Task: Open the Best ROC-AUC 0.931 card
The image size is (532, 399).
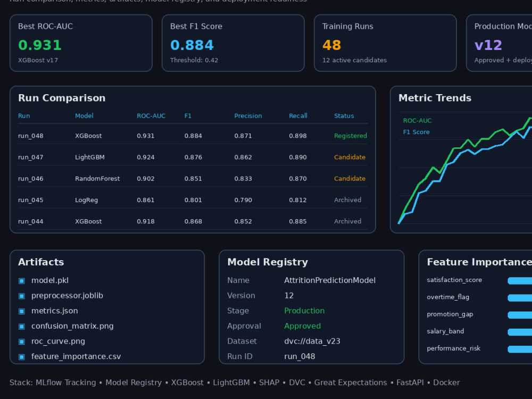Action: pos(81,43)
